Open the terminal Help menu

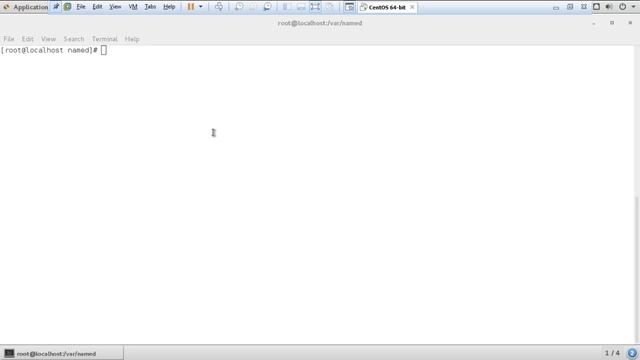pos(132,39)
